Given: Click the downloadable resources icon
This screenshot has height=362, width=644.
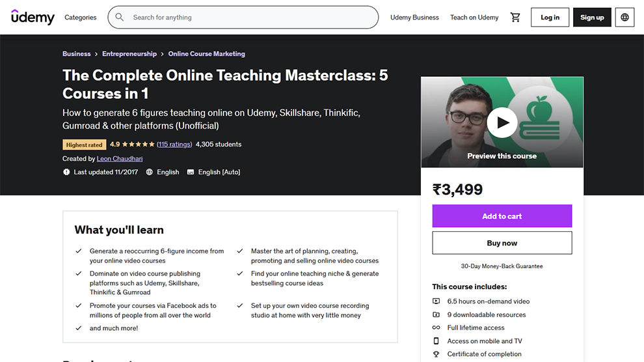Looking at the screenshot, I should pyautogui.click(x=436, y=314).
